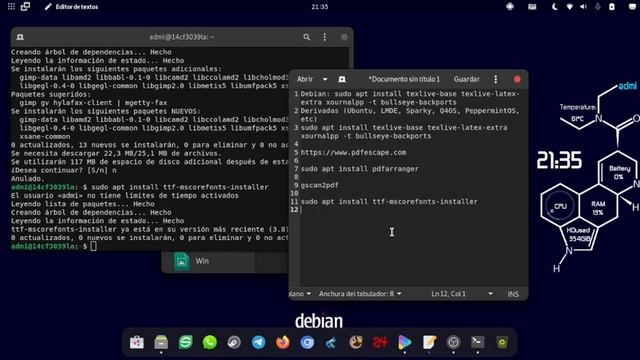Open Steam from the dock
Image resolution: width=640 pixels, height=360 pixels.
(234, 342)
